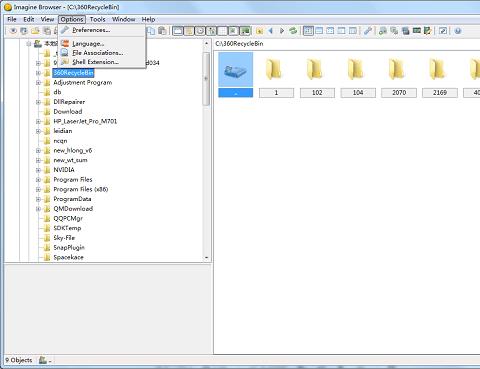The image size is (480, 369).
Task: Expand the Adjustment Program tree node
Action: tap(38, 82)
